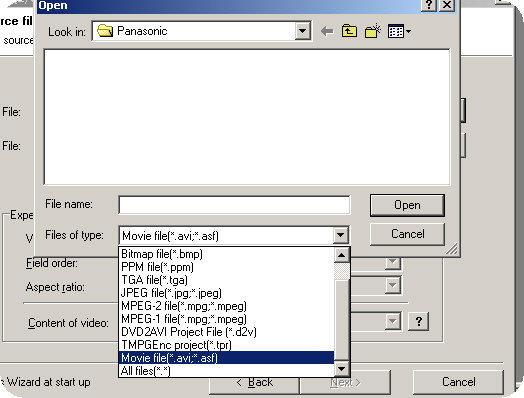Select All files(*.*) type
524x398 pixels.
coord(226,371)
